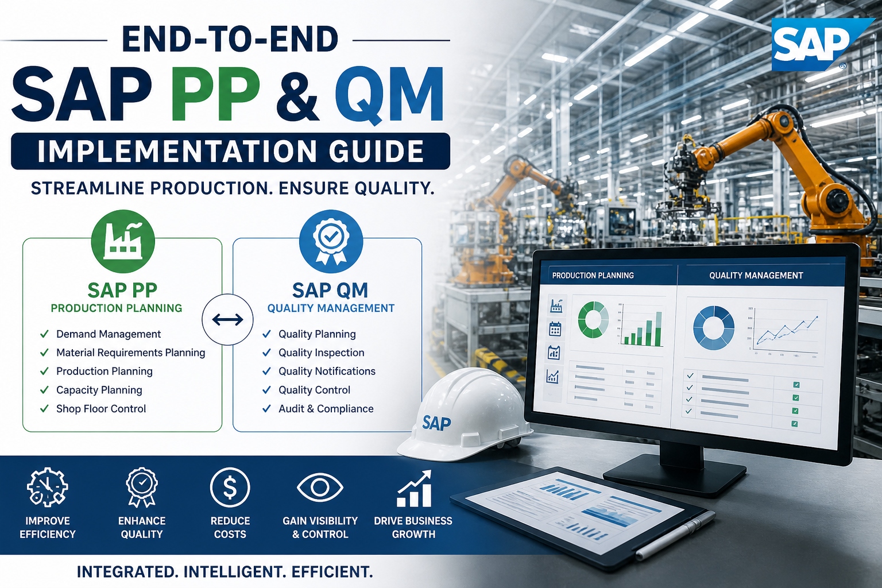Click the Improve Efficiency label
This screenshot has height=588, width=882.
point(48,527)
